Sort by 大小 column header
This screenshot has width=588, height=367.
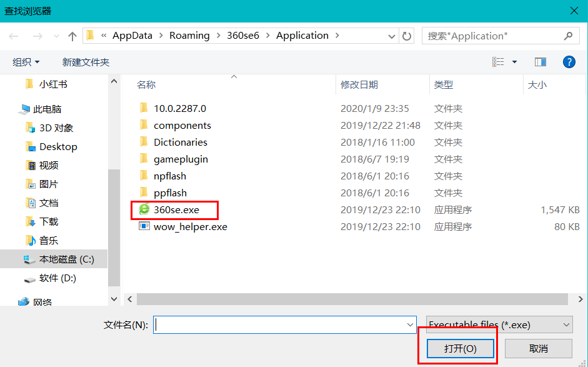pyautogui.click(x=537, y=85)
